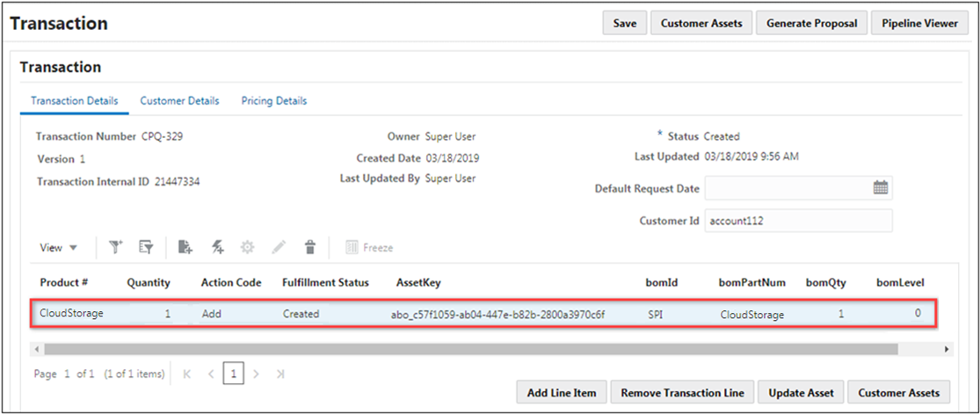Click the Generate Proposal button

[x=811, y=24]
